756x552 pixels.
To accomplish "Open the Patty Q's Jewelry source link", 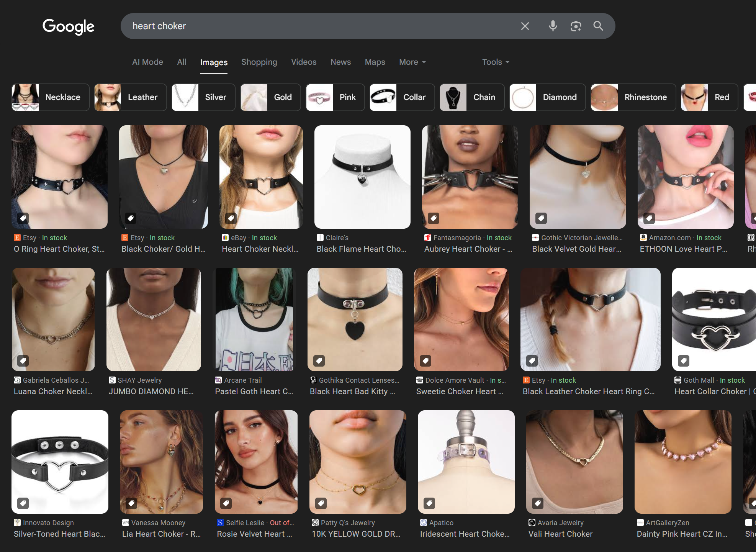I will click(348, 523).
